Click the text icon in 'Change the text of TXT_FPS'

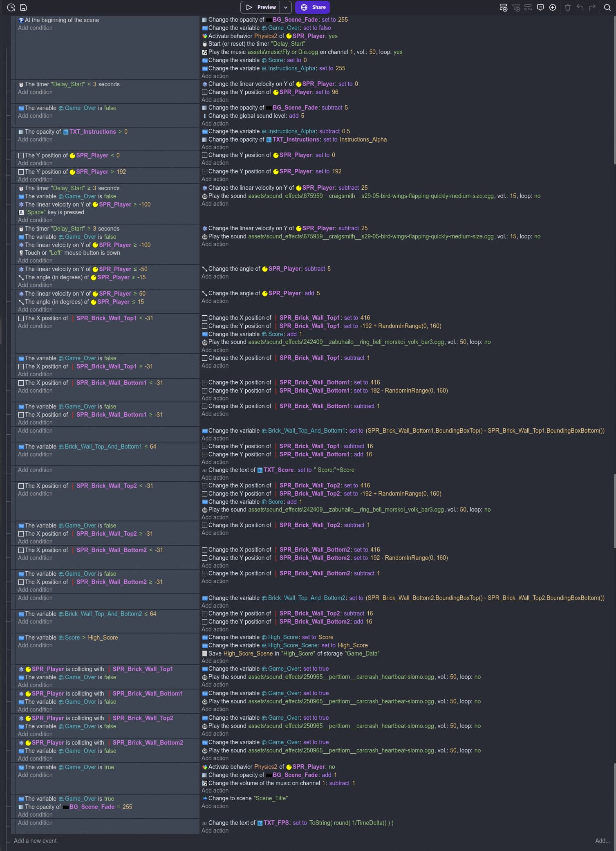pyautogui.click(x=205, y=823)
